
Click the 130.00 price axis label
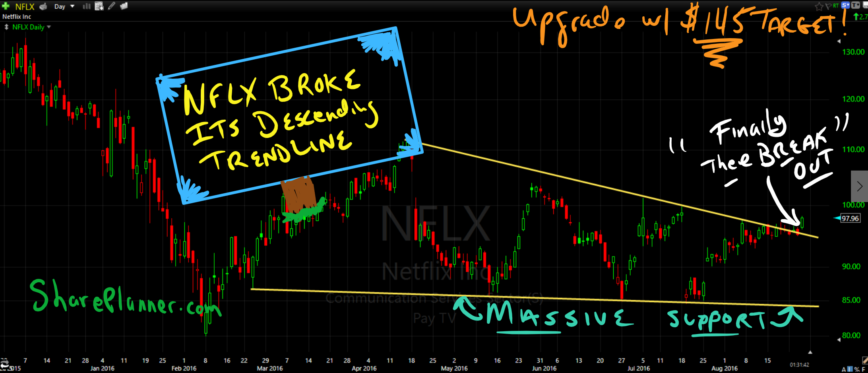853,52
